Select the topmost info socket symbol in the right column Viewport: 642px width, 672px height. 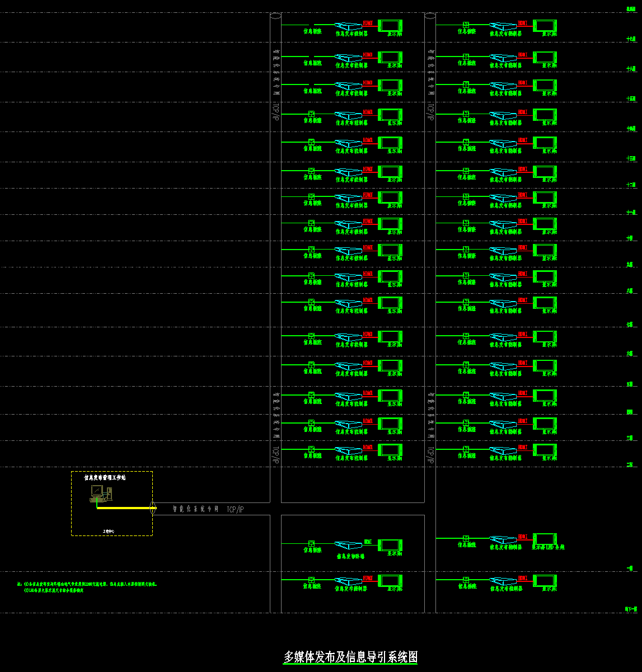click(x=466, y=25)
